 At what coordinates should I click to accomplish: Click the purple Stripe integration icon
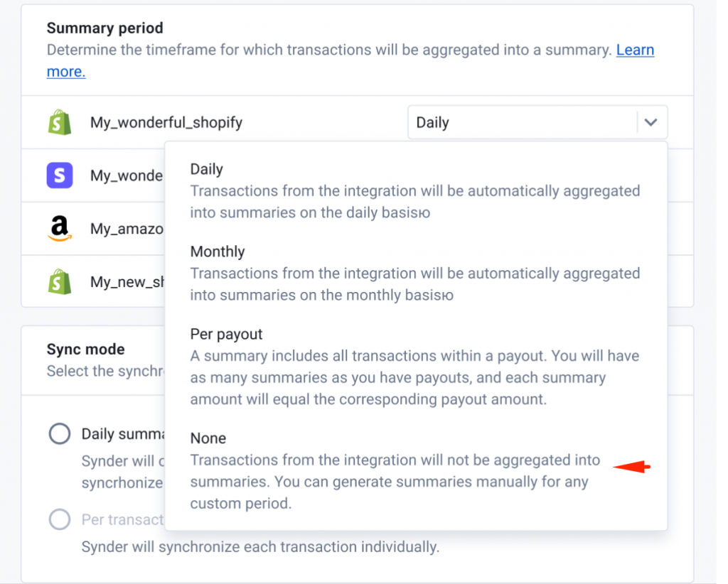[60, 175]
